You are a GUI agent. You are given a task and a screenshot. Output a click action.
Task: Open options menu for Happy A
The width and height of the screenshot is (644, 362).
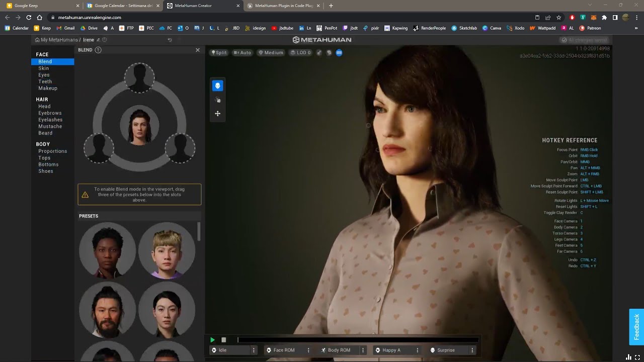point(417,350)
